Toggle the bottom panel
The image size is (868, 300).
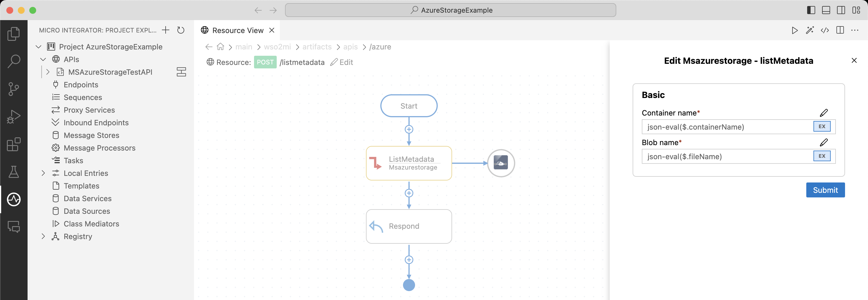tap(826, 10)
